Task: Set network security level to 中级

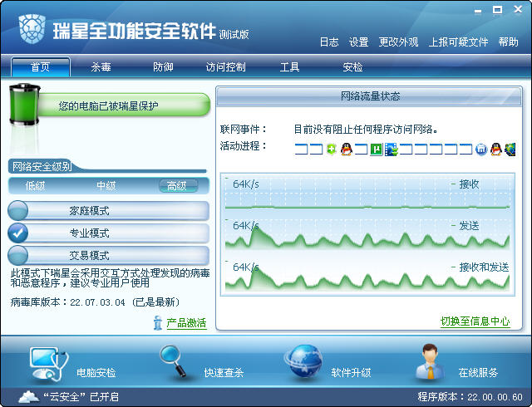Action: coord(106,186)
